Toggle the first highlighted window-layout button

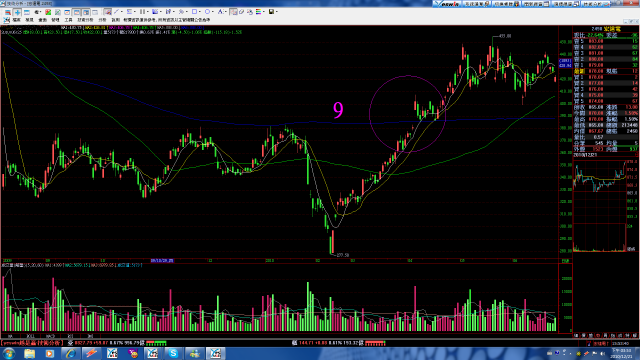coord(76,12)
